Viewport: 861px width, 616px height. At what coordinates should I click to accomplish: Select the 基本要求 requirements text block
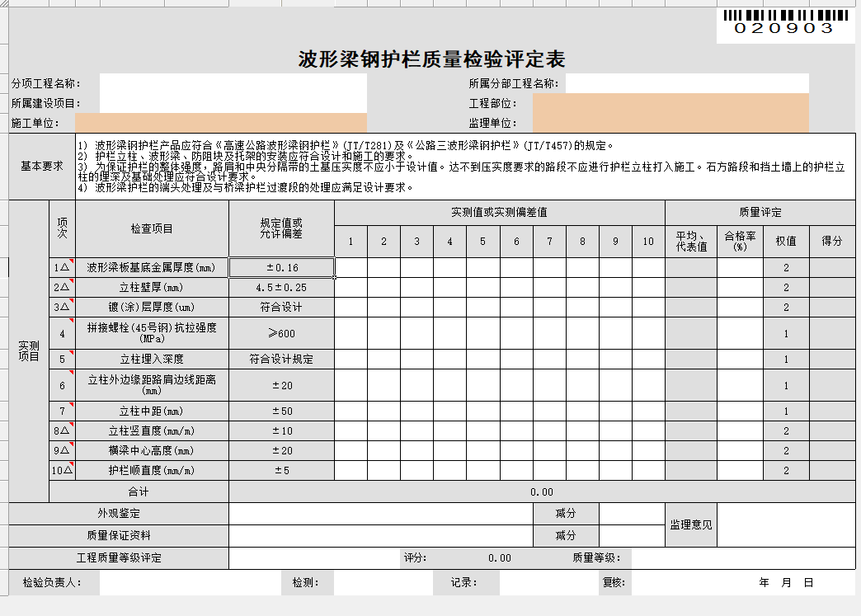click(x=465, y=167)
